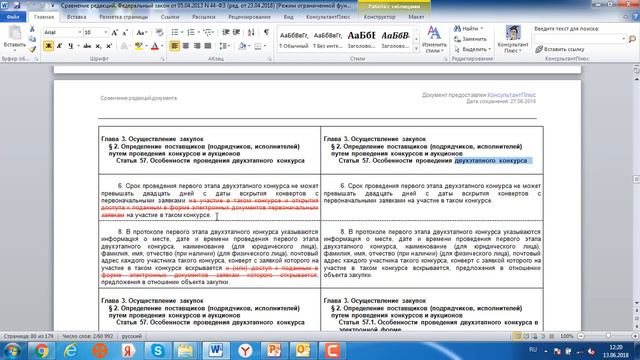Toggle Italic formatting (К)
This screenshot has height=360, width=640.
60,46
